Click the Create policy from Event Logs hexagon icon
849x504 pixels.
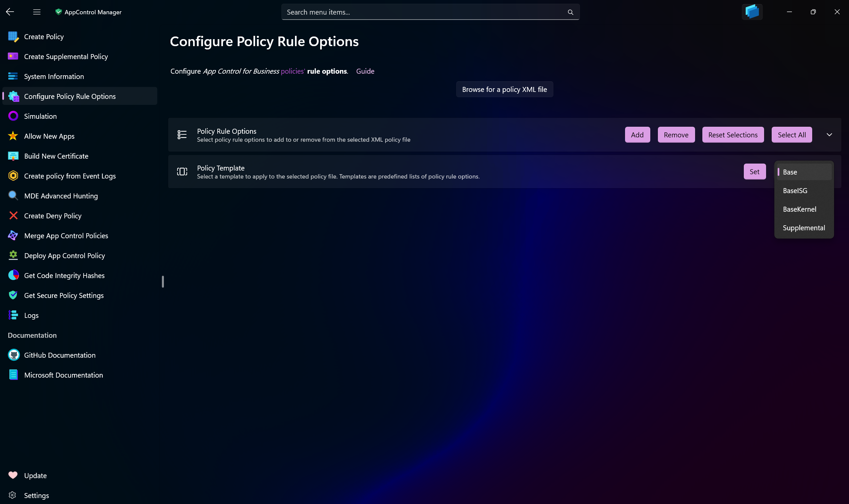(x=13, y=176)
